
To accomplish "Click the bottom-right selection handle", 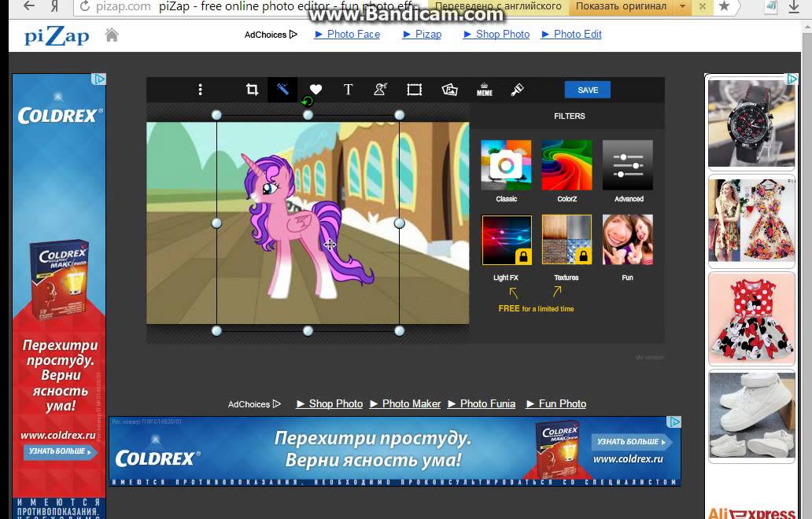I will 399,330.
